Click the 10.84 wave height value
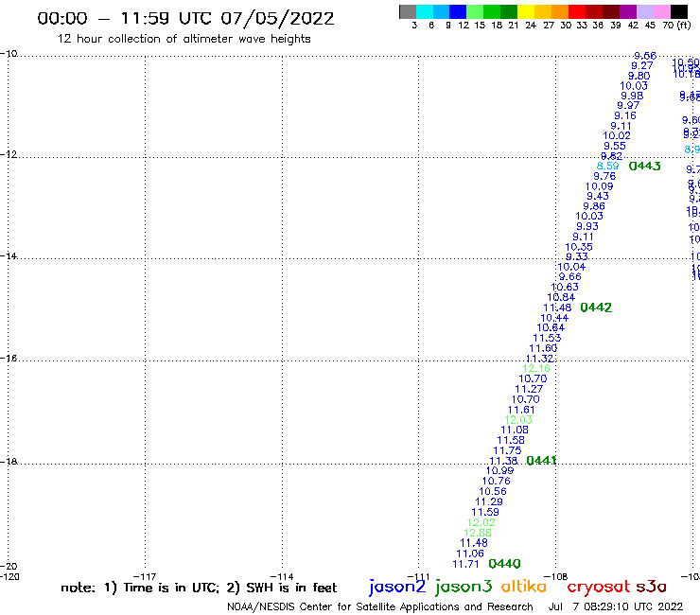 pyautogui.click(x=561, y=297)
